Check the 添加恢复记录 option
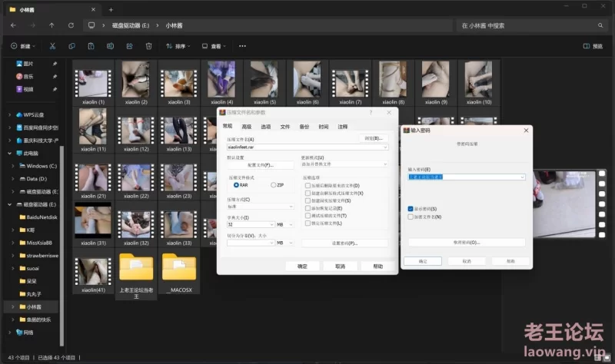This screenshot has width=615, height=364. 307,208
